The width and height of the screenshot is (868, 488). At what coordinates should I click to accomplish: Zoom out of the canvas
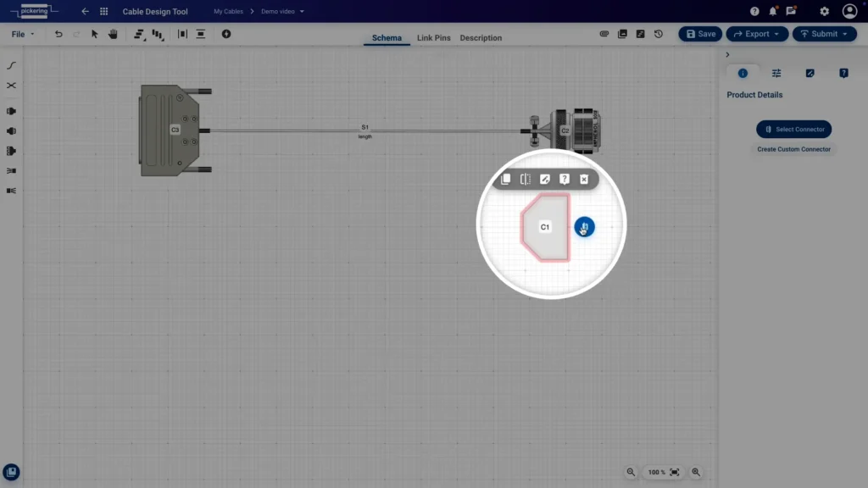(x=631, y=472)
